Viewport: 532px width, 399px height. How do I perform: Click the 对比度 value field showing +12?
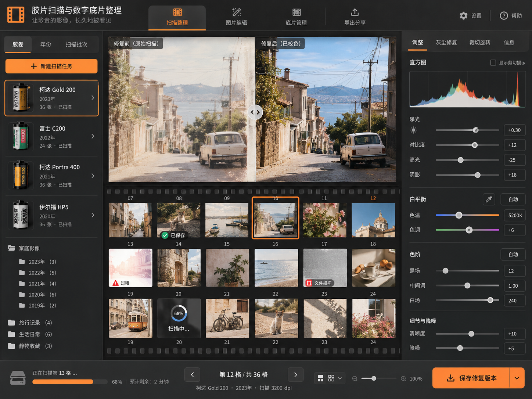514,145
